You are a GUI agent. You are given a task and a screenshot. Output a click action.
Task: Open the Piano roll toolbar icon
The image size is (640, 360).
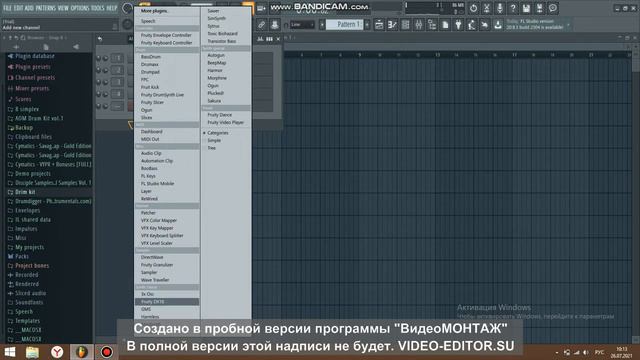[392, 24]
